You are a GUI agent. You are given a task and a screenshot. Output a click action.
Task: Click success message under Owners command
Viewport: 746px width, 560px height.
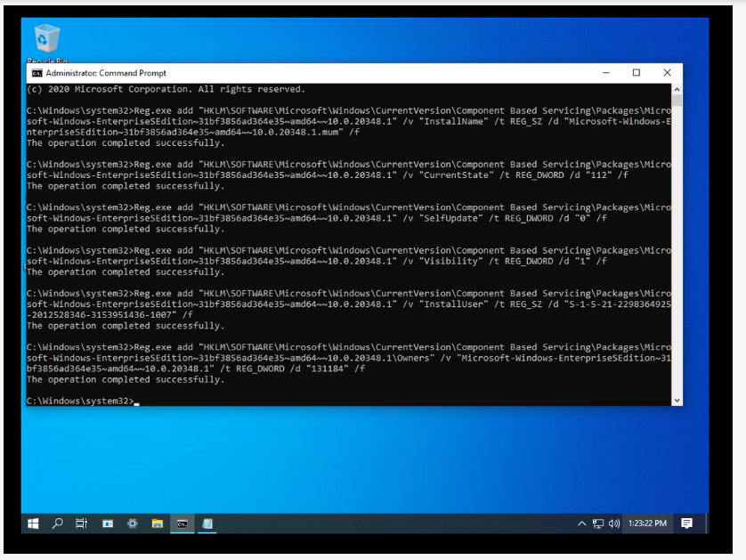(x=126, y=379)
